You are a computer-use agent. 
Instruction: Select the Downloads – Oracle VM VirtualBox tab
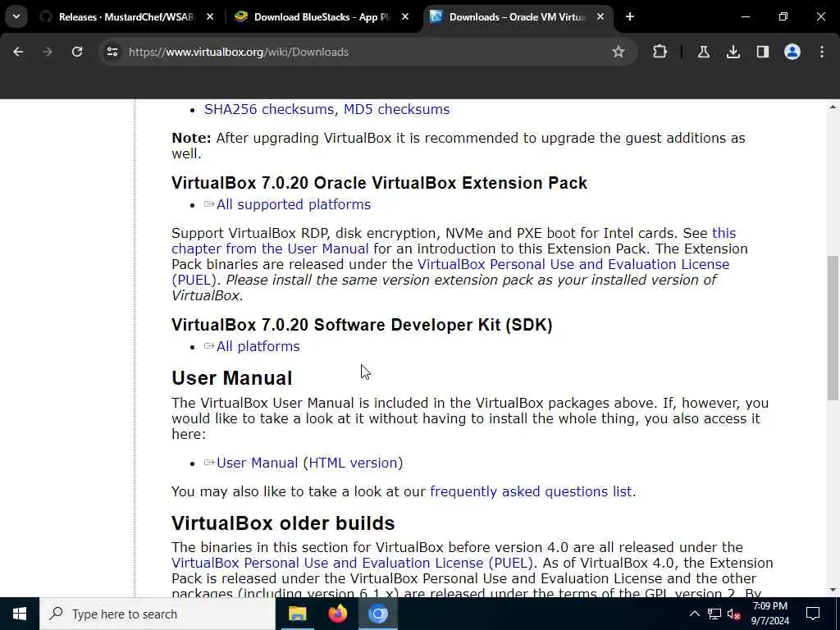[x=517, y=17]
